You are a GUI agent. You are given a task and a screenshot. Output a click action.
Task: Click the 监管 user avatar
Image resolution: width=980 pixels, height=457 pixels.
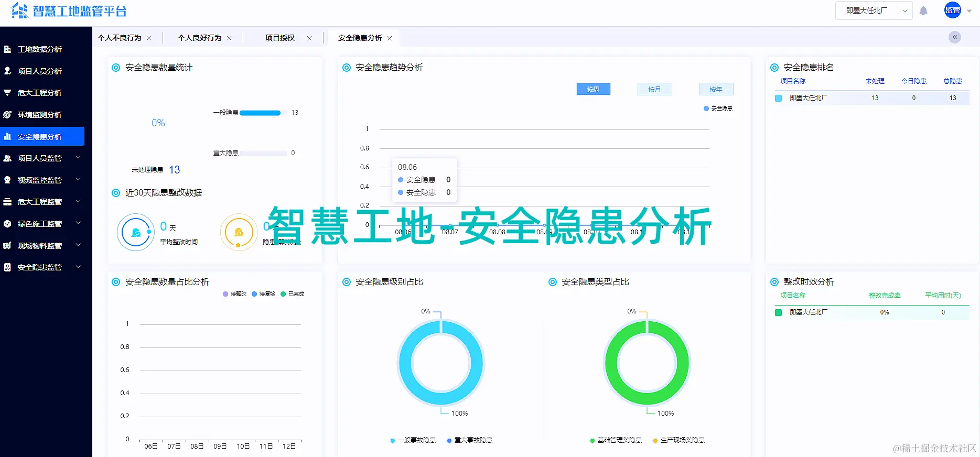(952, 10)
